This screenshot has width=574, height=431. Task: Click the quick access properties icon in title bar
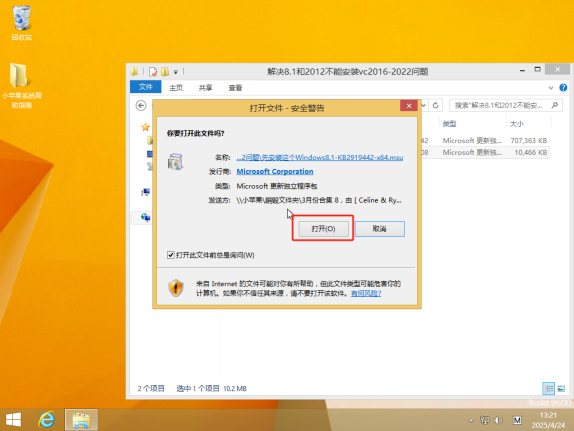tap(153, 71)
